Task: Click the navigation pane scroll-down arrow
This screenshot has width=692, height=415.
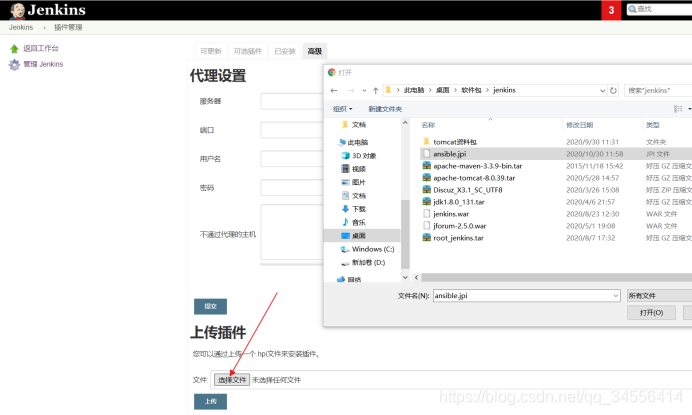Action: 405,277
